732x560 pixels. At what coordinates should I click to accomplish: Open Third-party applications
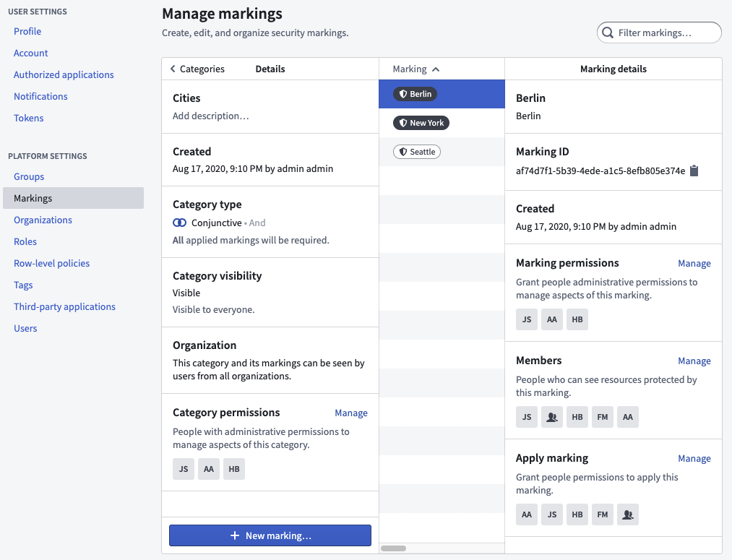[x=64, y=307]
